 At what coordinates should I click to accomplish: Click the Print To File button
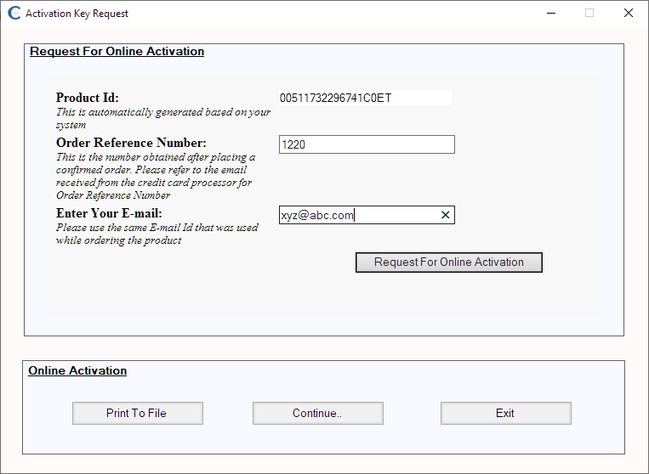tap(137, 413)
